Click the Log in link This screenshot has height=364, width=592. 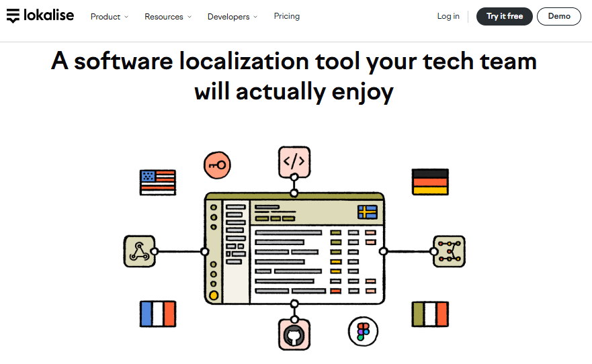coord(448,16)
